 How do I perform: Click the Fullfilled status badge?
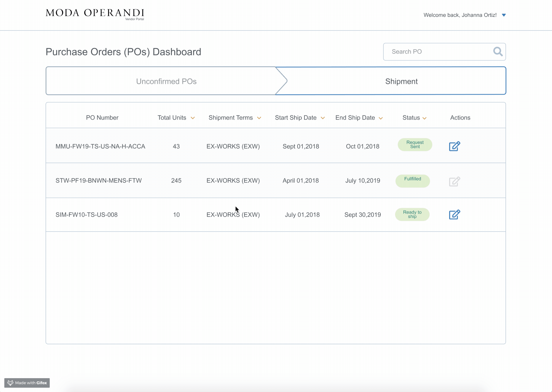point(413,181)
